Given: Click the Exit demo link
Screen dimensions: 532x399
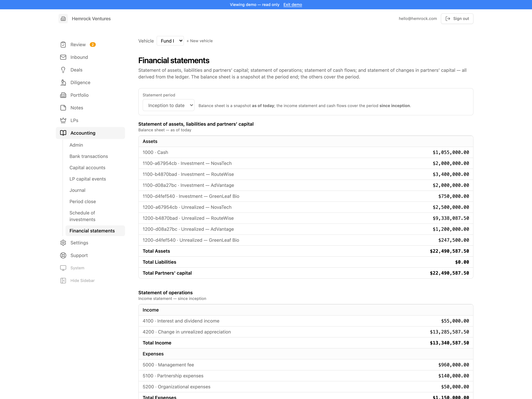Looking at the screenshot, I should click(293, 4).
